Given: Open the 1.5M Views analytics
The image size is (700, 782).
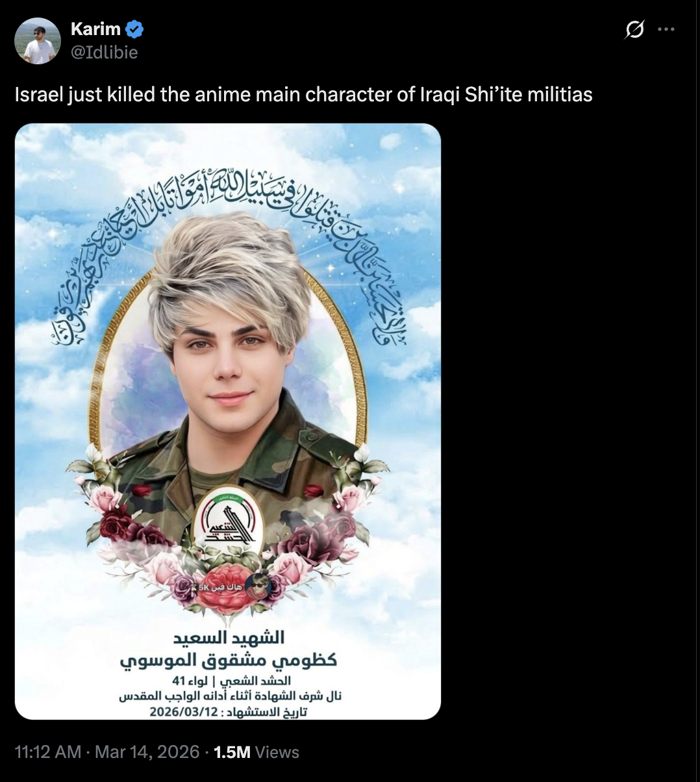Looking at the screenshot, I should pos(256,752).
